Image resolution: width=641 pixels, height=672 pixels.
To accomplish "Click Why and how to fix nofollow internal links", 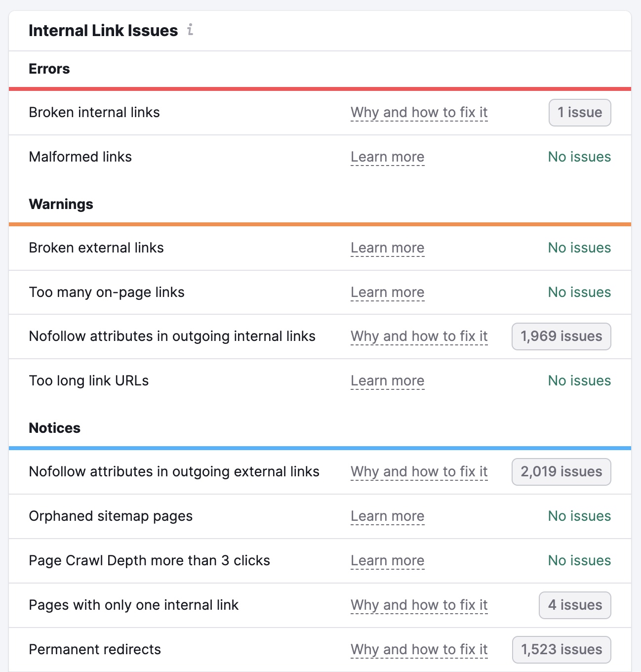I will point(419,336).
